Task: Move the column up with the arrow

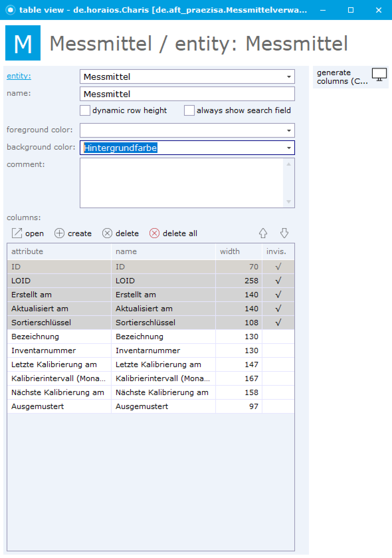Action: point(263,233)
